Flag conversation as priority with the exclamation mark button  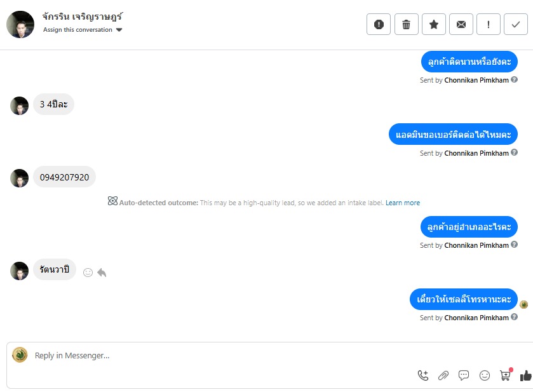pos(489,24)
